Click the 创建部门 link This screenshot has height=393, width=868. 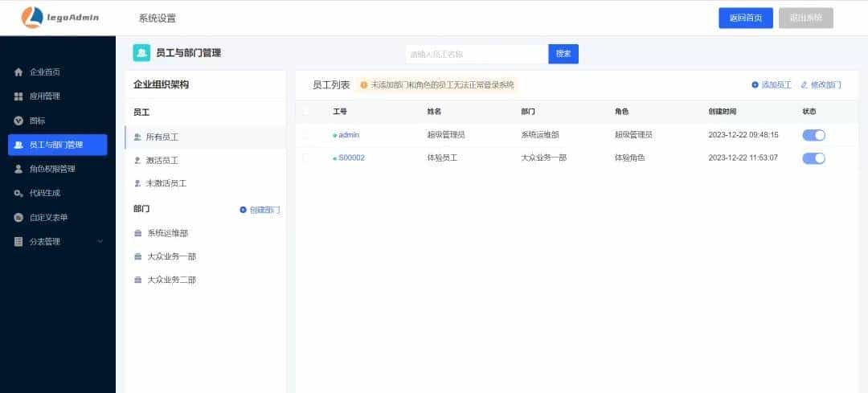pyautogui.click(x=264, y=210)
